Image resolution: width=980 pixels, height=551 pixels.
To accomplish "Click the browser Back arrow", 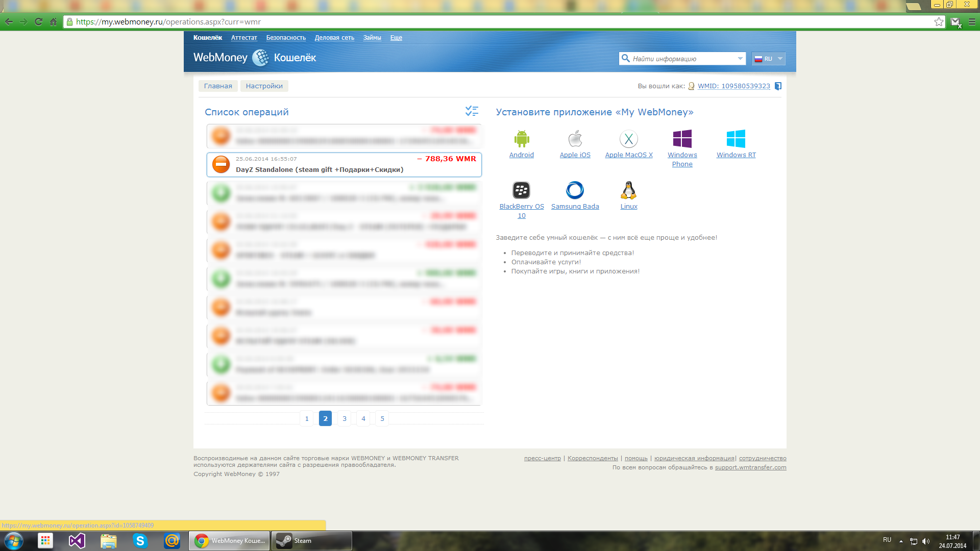I will coord(9,22).
